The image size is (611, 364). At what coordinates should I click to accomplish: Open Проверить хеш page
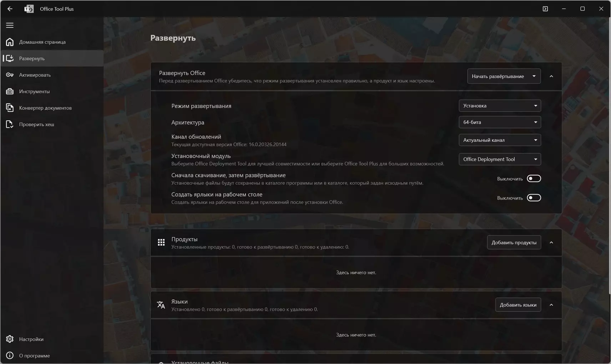click(x=52, y=124)
